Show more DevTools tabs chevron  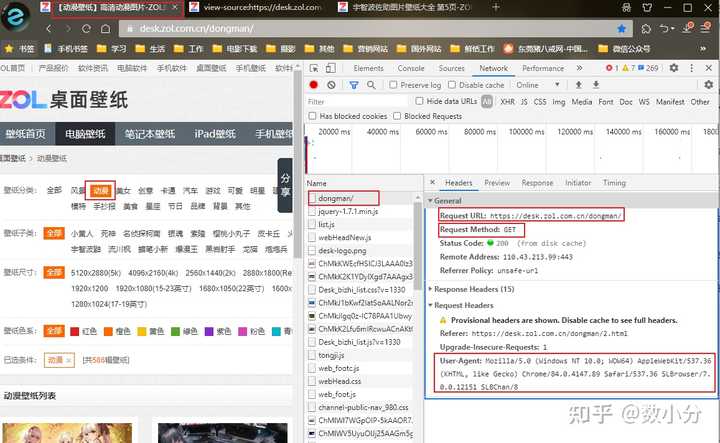[x=579, y=68]
